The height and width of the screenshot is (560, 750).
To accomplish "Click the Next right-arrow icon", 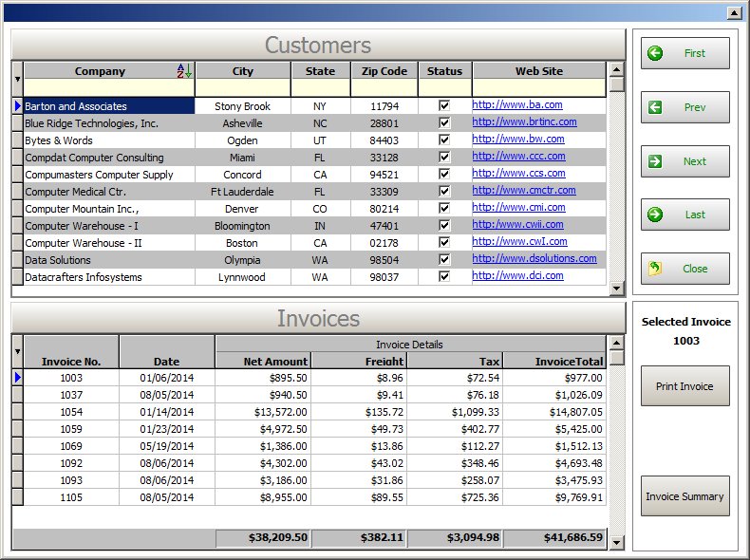I will (x=655, y=161).
